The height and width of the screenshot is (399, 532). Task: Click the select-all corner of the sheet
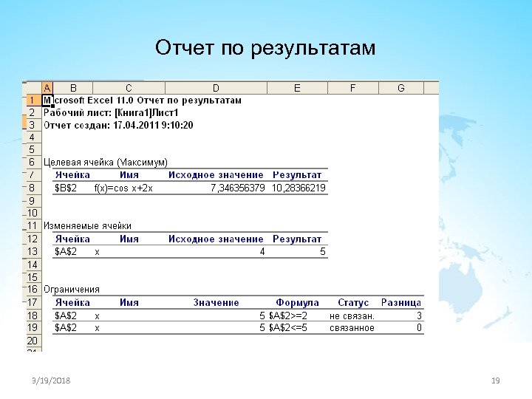point(33,88)
